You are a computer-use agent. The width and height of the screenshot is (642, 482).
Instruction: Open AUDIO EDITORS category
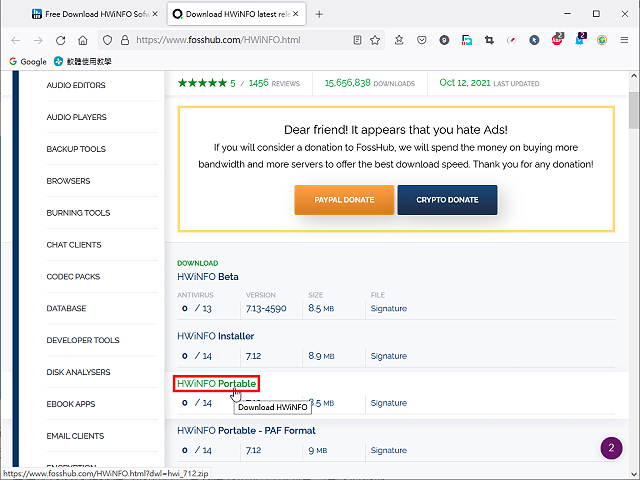point(76,85)
